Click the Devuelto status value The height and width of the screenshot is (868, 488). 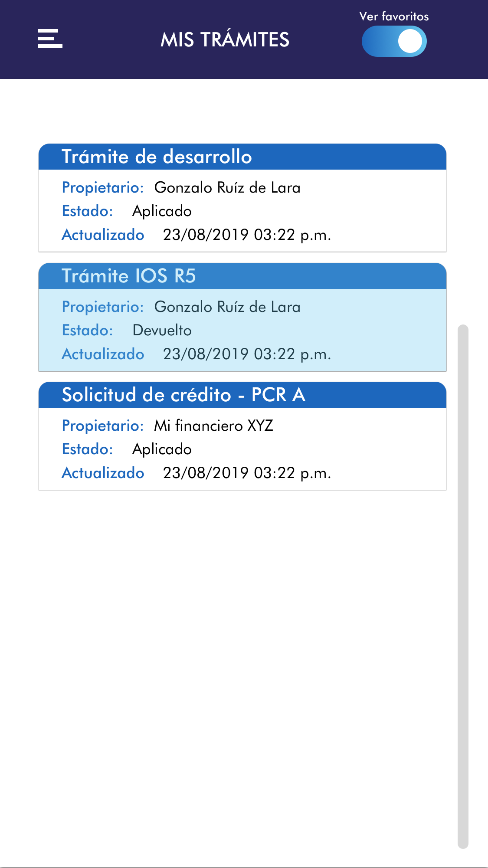[x=162, y=331]
